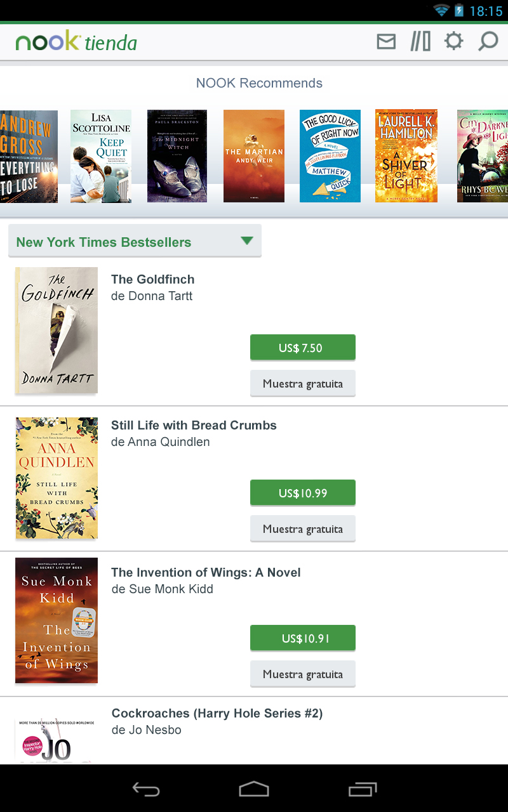Tap the NOOK tienda logo

click(x=76, y=42)
